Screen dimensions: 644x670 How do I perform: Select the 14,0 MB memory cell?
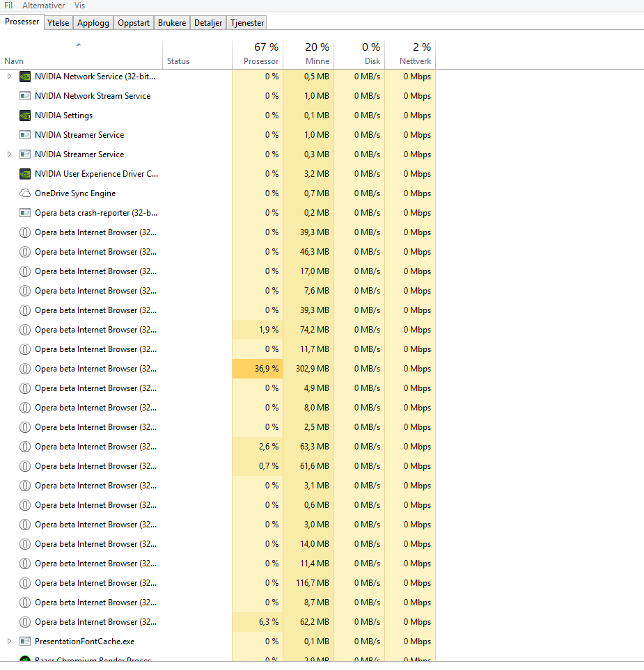pyautogui.click(x=308, y=544)
